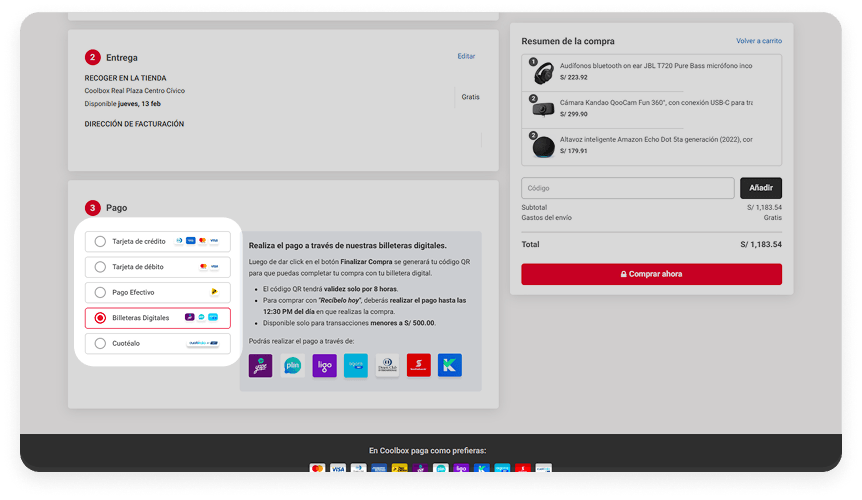862x500 pixels.
Task: Click the purple Yape wallet logo tile
Action: (261, 365)
